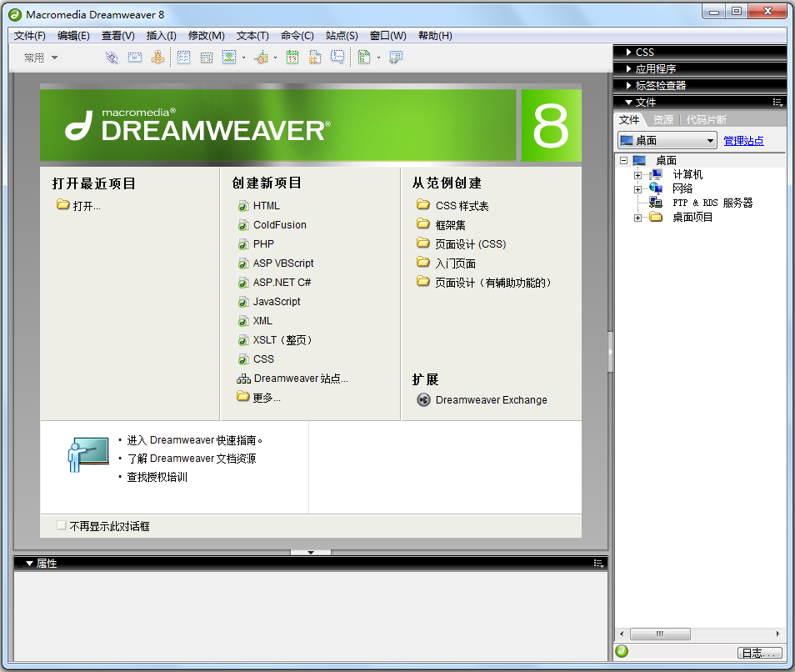Insert an Image from the toolbar

(231, 57)
